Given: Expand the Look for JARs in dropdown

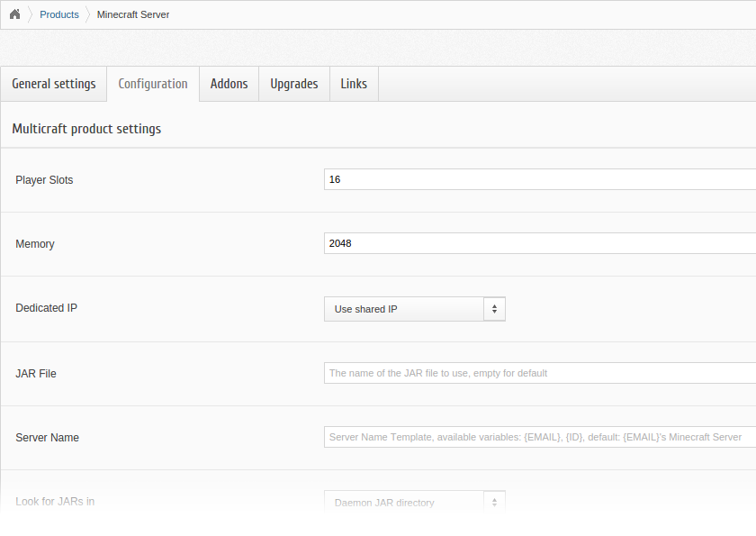Looking at the screenshot, I should pos(415,503).
